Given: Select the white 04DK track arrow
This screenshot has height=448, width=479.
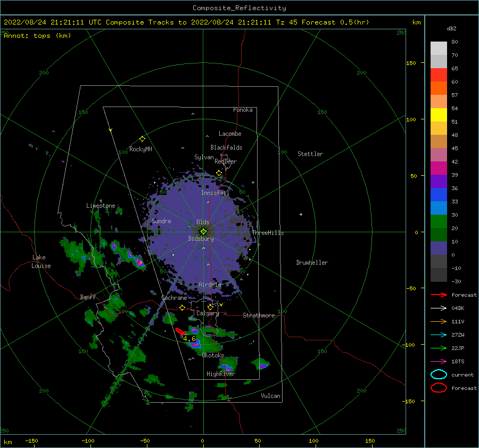Looking at the screenshot, I should pos(439,308).
